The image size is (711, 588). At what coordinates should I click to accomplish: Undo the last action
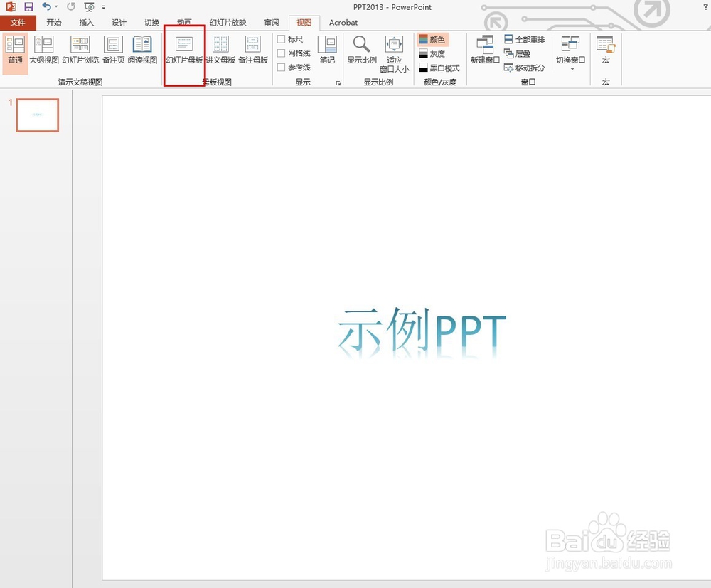pyautogui.click(x=47, y=7)
